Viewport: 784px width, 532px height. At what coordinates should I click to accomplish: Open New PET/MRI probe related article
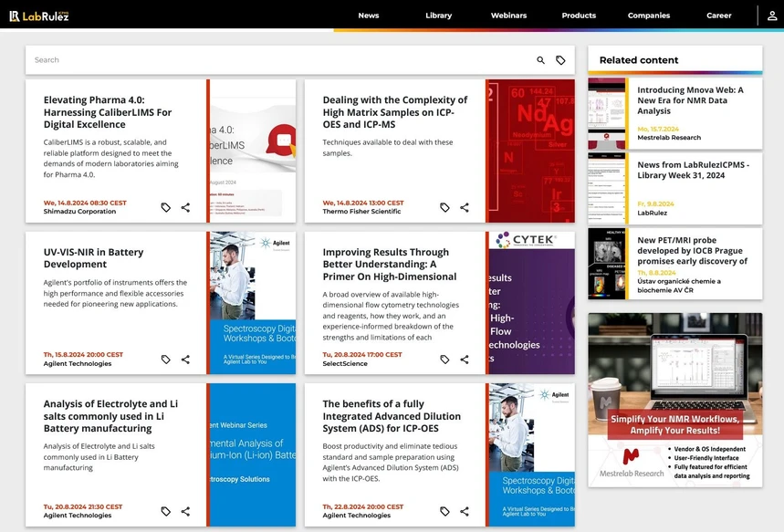(x=692, y=251)
